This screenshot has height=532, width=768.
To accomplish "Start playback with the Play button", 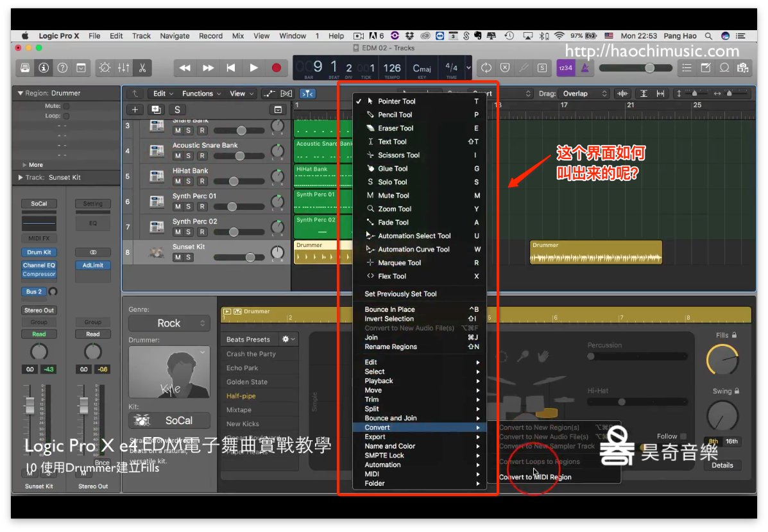I will (x=253, y=68).
